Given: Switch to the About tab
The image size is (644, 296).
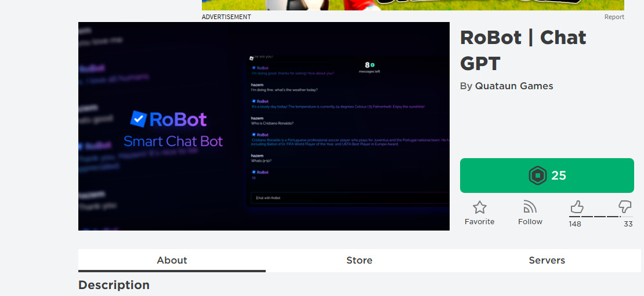Looking at the screenshot, I should click(172, 260).
